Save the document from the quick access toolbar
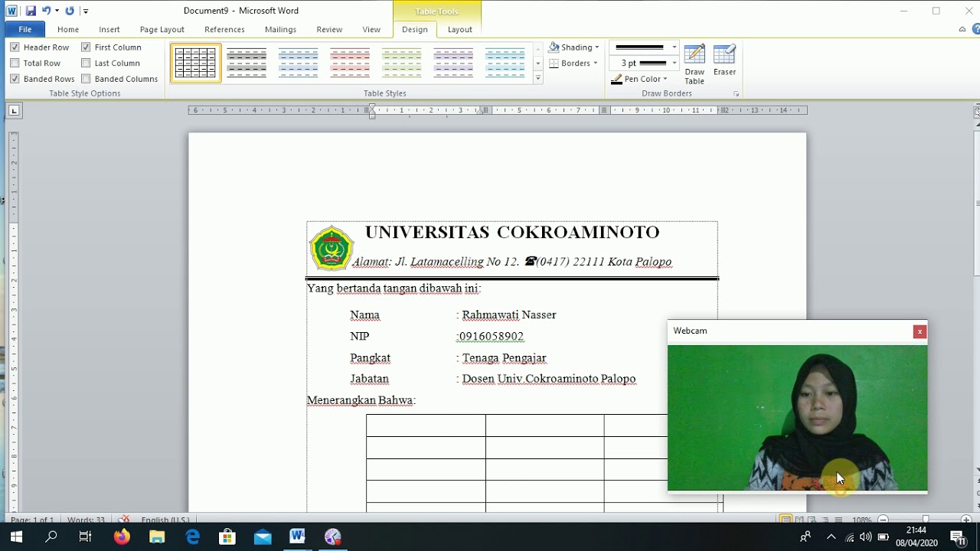 tap(31, 11)
